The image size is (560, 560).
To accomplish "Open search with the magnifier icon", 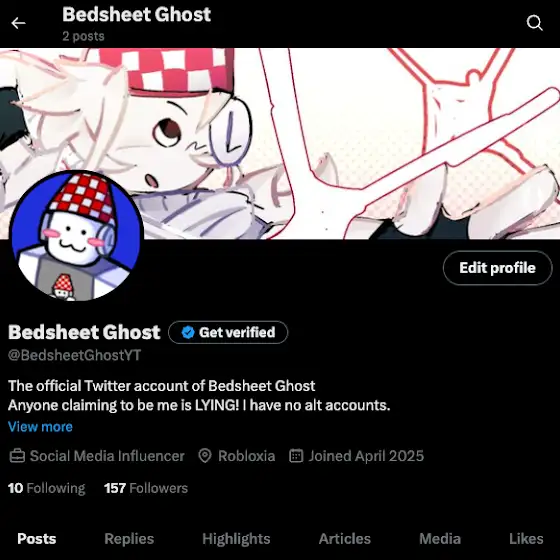I will 535,23.
